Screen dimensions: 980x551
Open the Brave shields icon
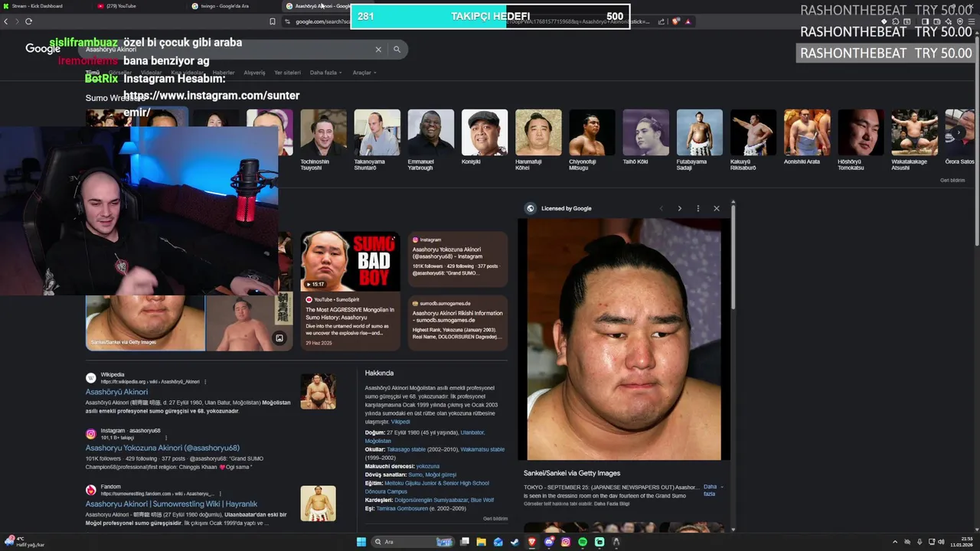click(x=675, y=21)
